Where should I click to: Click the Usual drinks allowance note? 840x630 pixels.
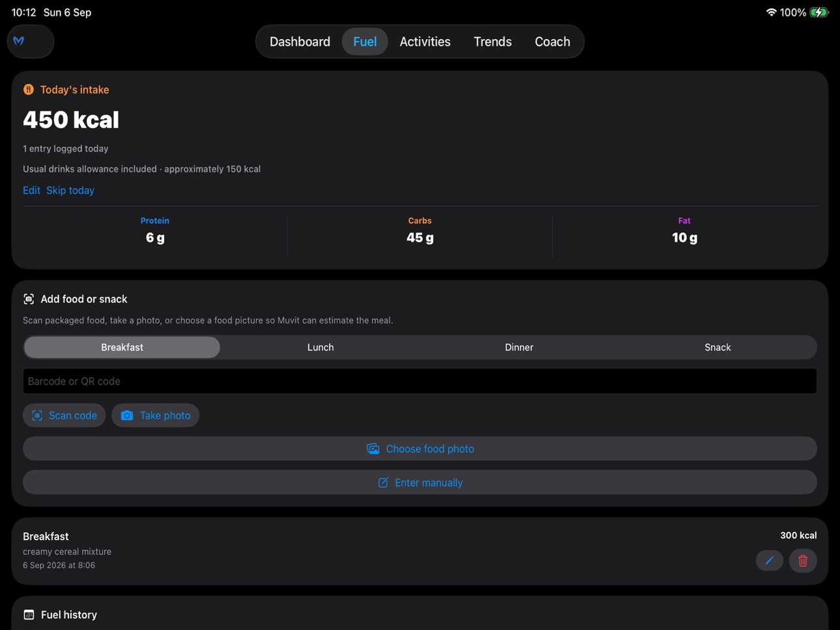pos(142,169)
